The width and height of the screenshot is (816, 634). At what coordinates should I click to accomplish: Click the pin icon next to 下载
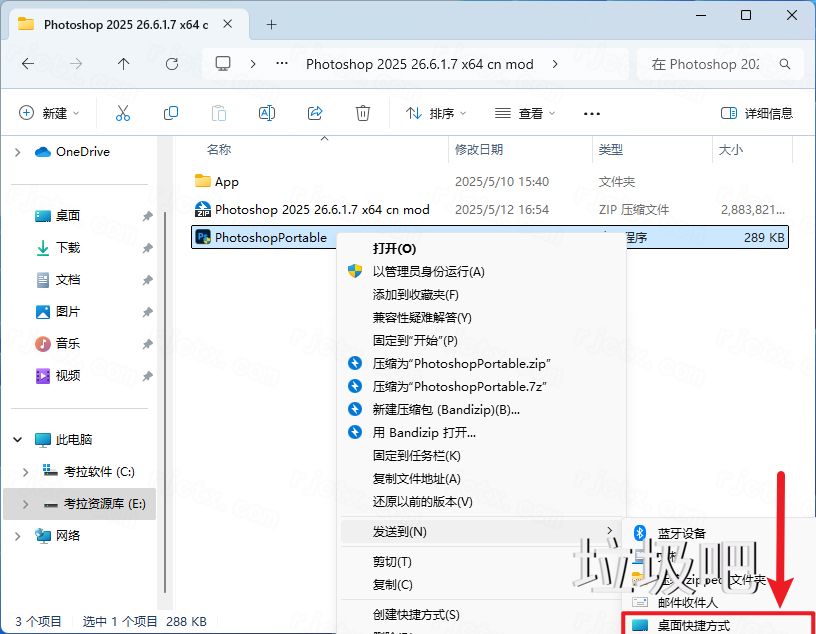(147, 248)
